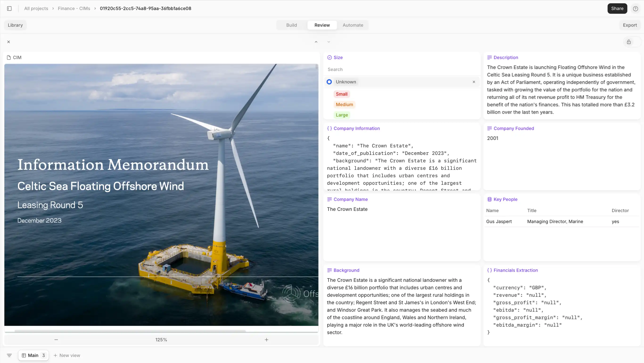Clear the Unknown size selection
Image resolution: width=644 pixels, height=363 pixels.
pyautogui.click(x=474, y=82)
